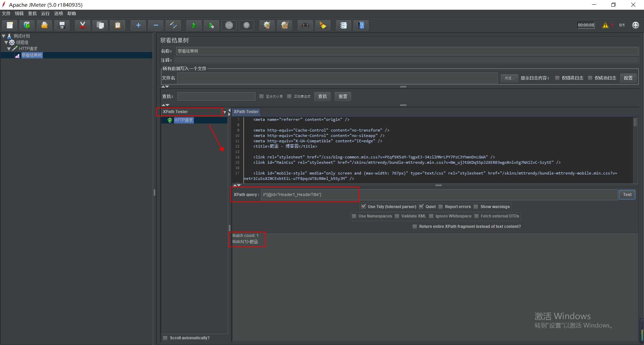
Task: Click the Paste clipboard icon
Action: pos(117,25)
